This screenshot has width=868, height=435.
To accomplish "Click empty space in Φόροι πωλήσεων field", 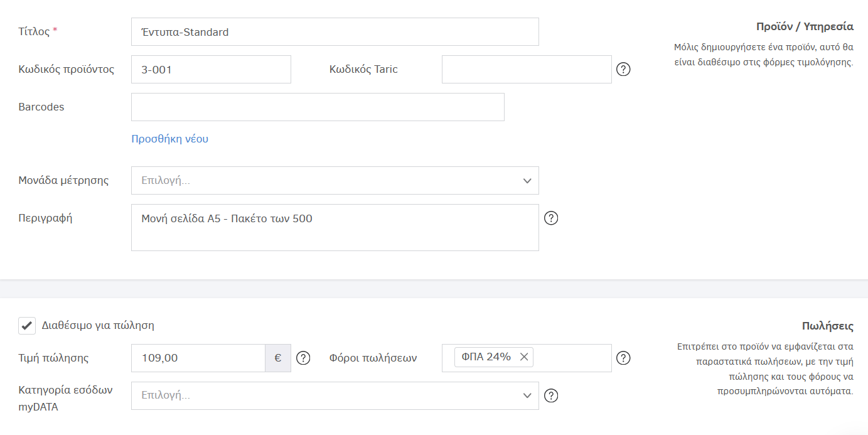I will (571, 358).
